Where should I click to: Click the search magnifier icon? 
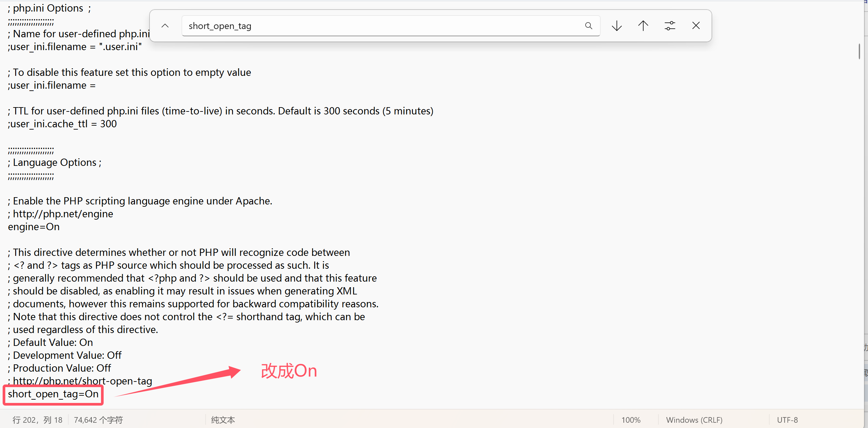588,26
